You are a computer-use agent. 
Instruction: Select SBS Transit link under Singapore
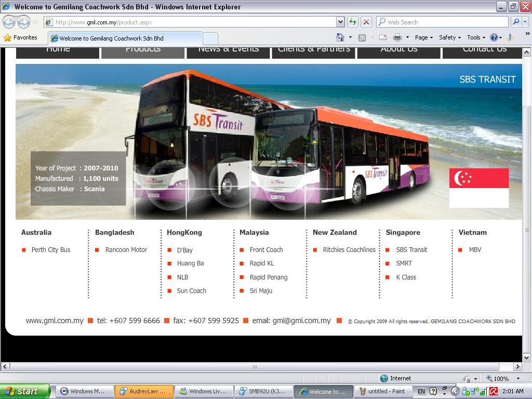pyautogui.click(x=411, y=250)
